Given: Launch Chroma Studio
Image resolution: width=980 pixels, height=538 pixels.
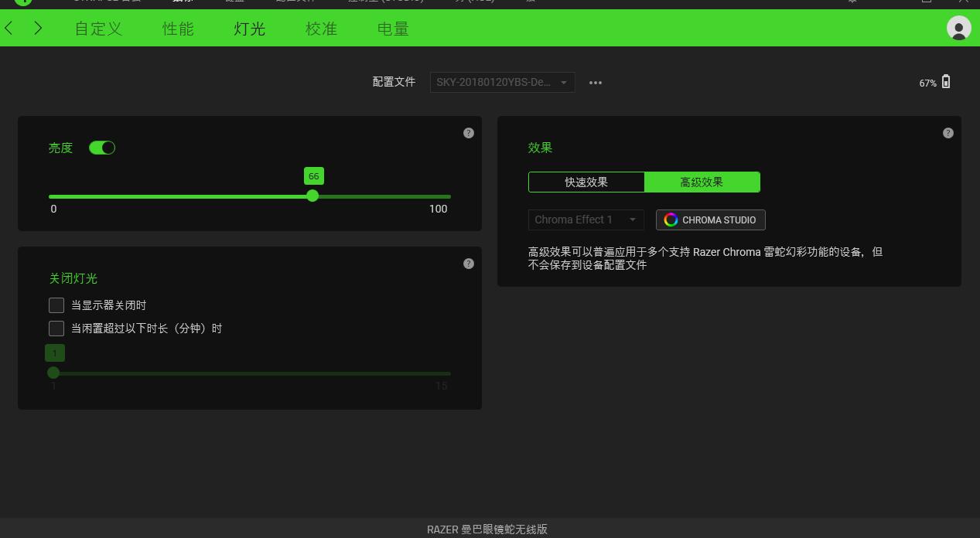Looking at the screenshot, I should click(x=710, y=220).
